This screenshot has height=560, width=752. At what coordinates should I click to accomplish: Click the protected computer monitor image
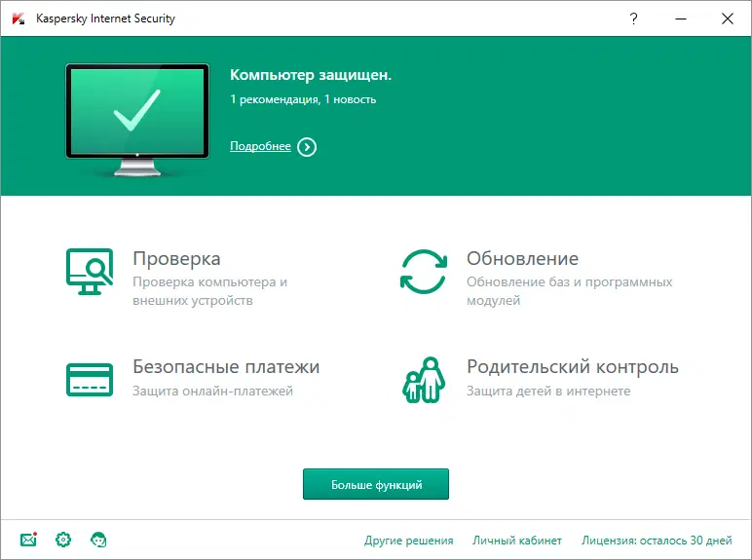(x=137, y=120)
